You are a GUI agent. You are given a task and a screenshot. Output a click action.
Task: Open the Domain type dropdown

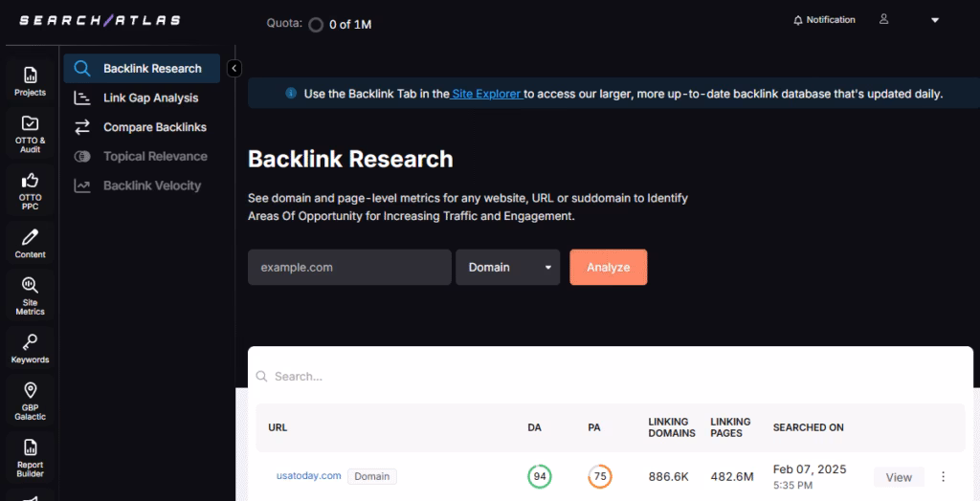pyautogui.click(x=507, y=268)
